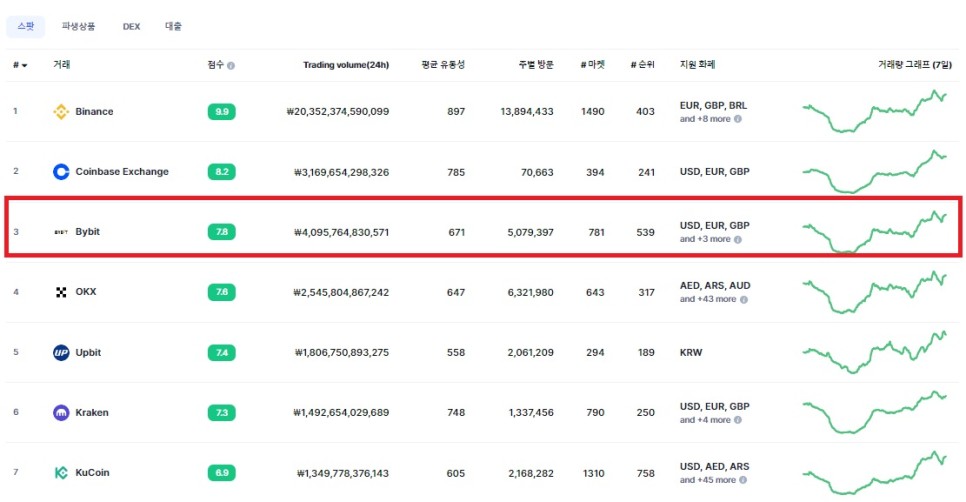966x502 pixels.
Task: Open the DEX tab
Action: (x=131, y=26)
